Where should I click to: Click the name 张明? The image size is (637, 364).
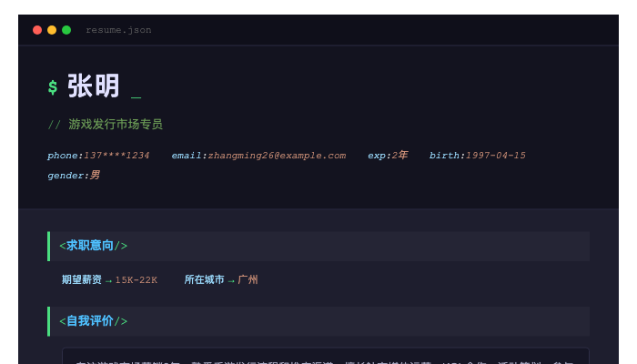(x=94, y=86)
